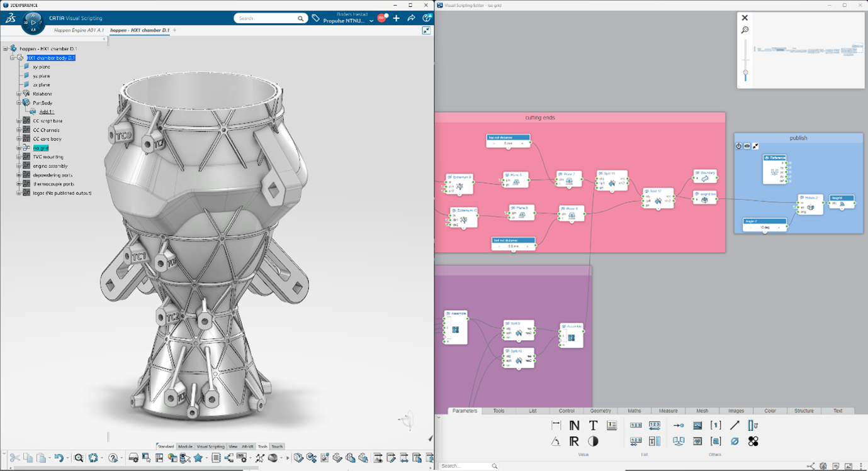
Task: Select the Boolean half-circle parameter icon
Action: 593,441
